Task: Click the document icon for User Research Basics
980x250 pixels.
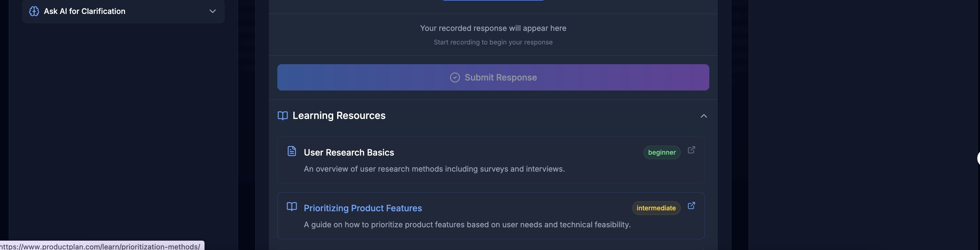Action: coord(292,151)
